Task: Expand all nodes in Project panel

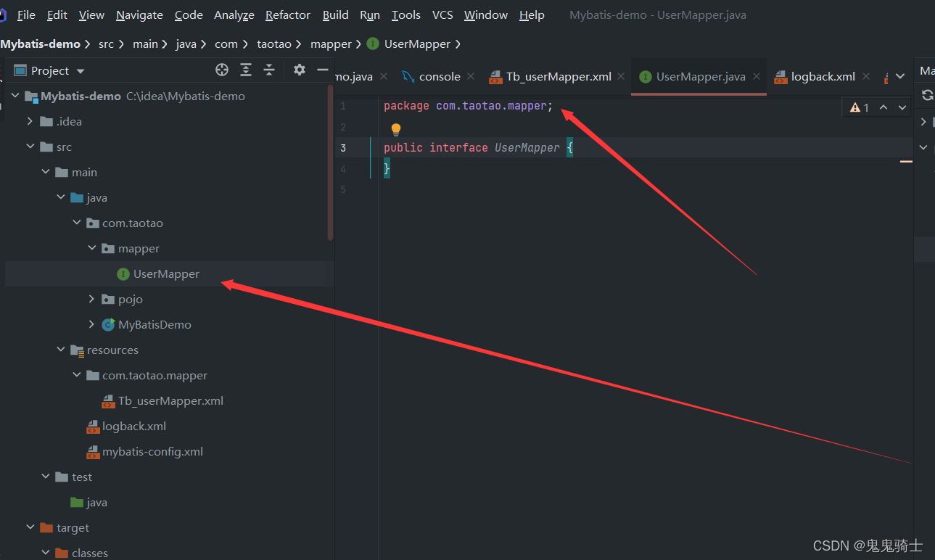Action: point(246,70)
